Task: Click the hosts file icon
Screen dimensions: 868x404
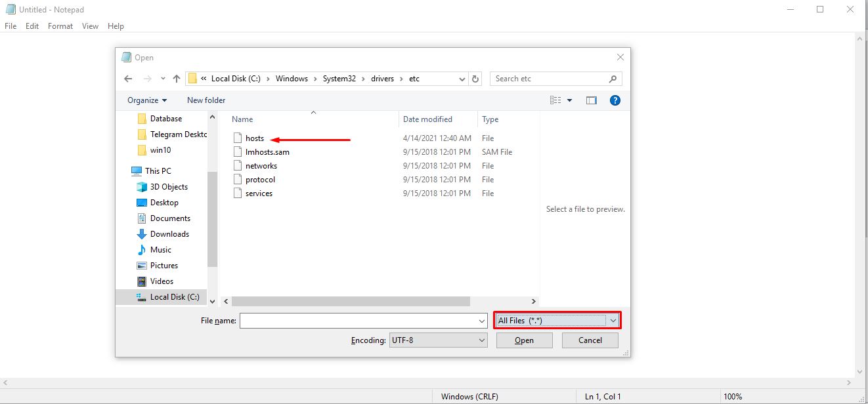Action: click(x=238, y=138)
